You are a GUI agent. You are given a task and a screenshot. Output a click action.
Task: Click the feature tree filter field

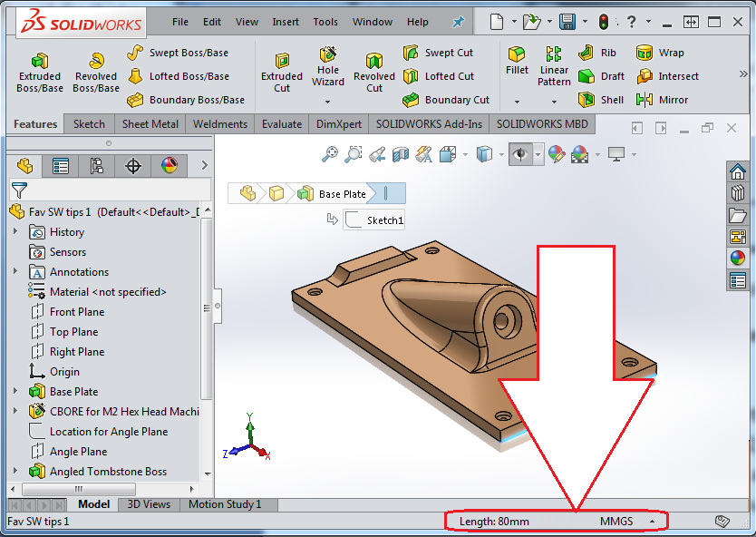pyautogui.click(x=110, y=190)
